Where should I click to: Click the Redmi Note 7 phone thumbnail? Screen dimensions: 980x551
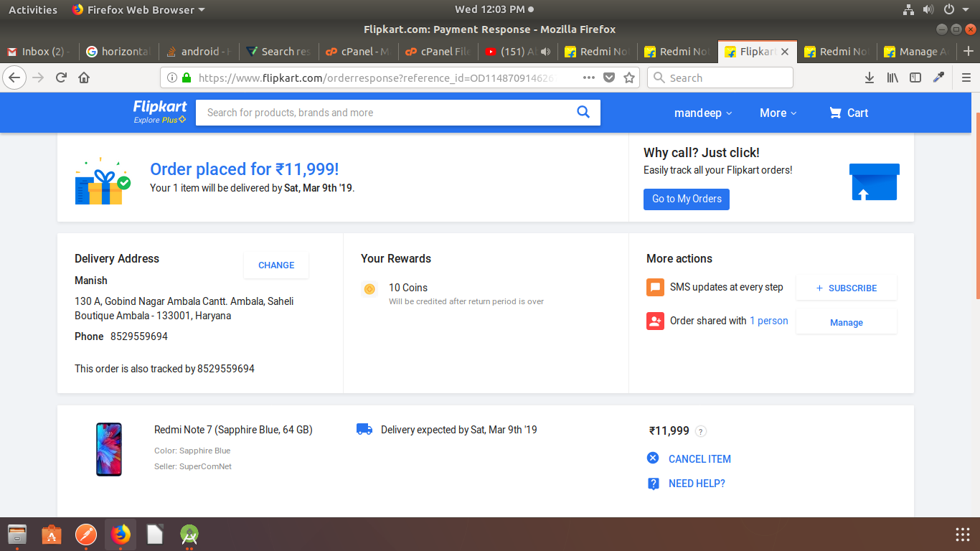tap(109, 449)
